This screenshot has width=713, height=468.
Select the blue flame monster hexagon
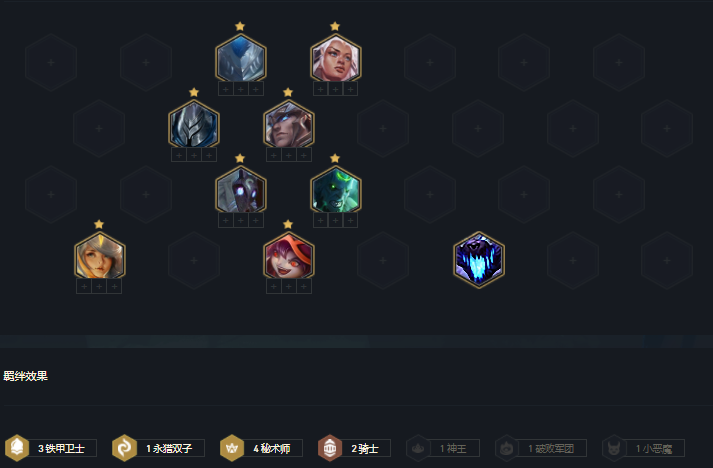[x=479, y=260]
